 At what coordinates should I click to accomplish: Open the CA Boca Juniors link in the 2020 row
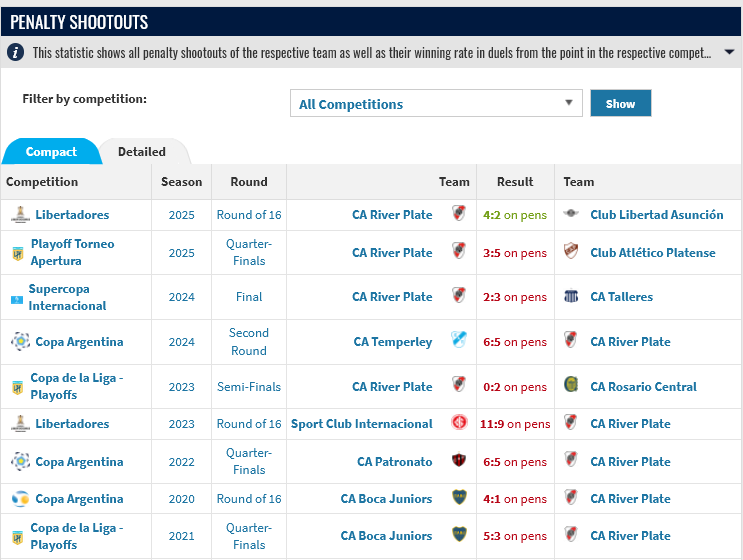[x=386, y=499]
